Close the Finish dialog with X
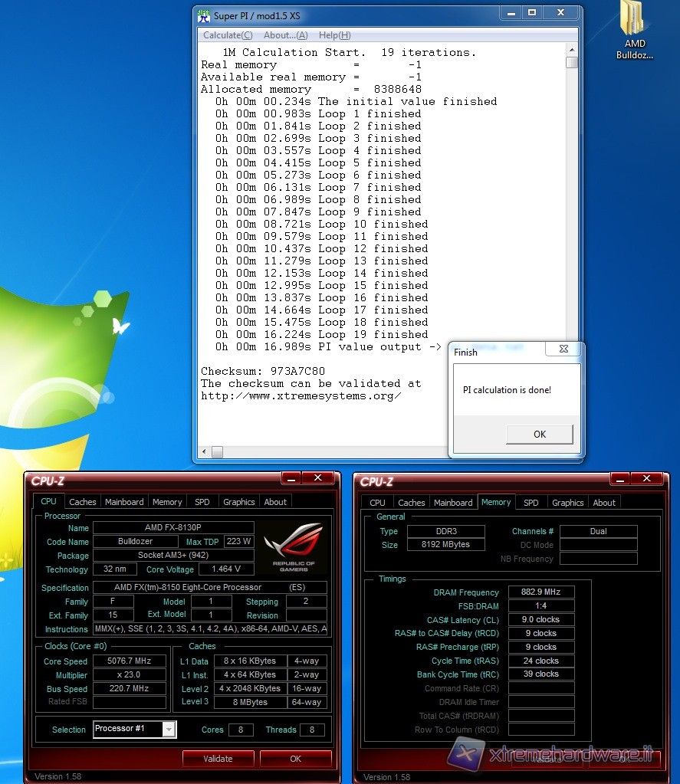 click(x=563, y=349)
